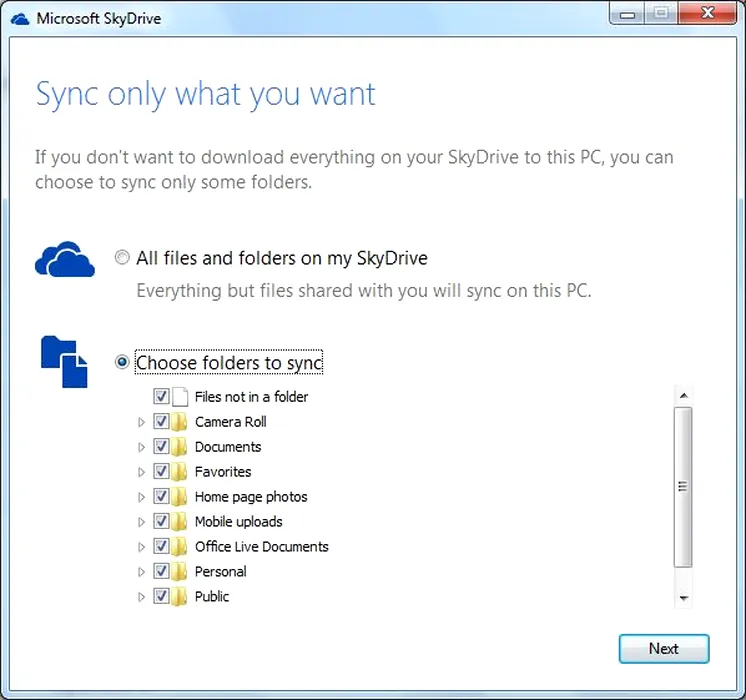The image size is (746, 700).
Task: Click the Documents folder icon
Action: point(179,447)
